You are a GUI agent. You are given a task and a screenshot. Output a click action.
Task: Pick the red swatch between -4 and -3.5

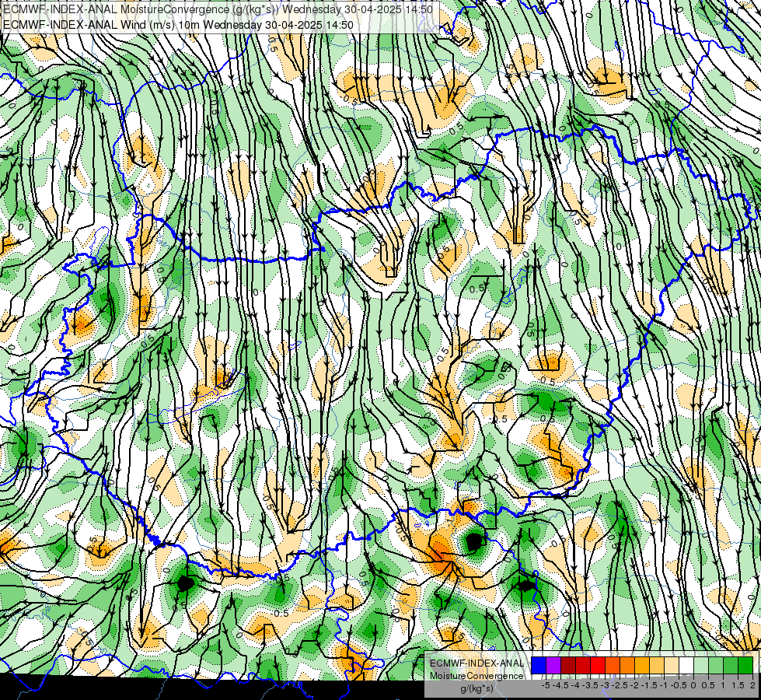tap(583, 665)
